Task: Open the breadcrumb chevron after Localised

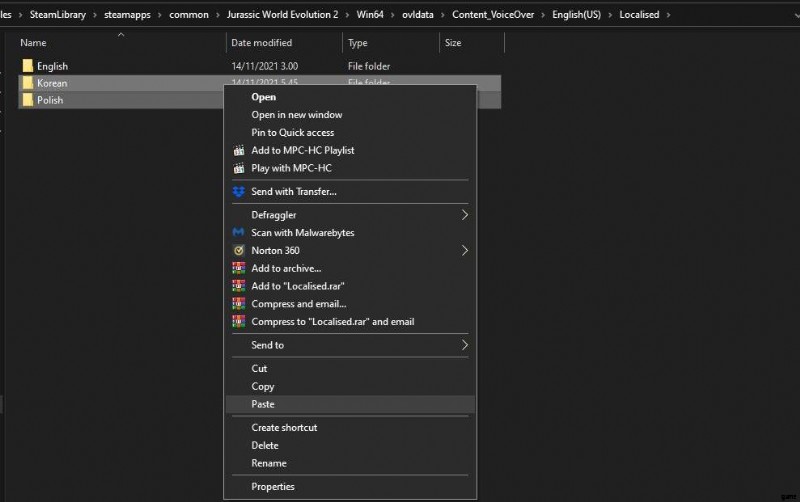Action: pos(668,15)
